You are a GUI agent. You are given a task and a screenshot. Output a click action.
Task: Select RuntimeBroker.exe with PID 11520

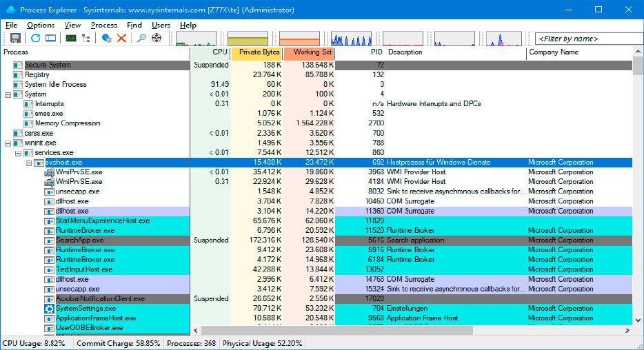click(316, 231)
